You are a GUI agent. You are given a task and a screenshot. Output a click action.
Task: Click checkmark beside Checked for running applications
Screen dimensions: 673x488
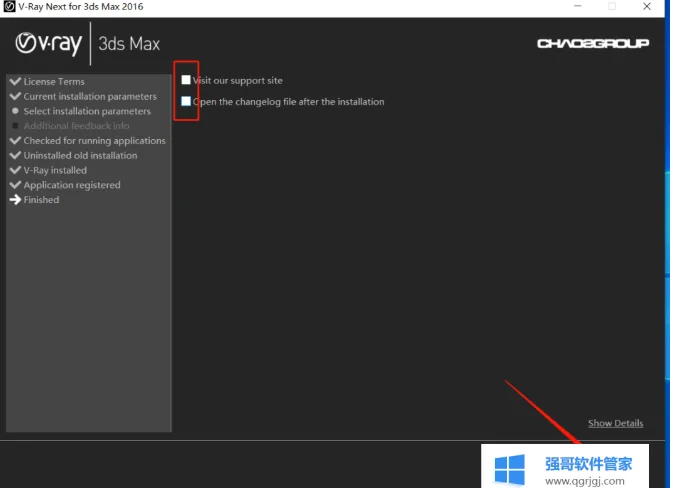(x=15, y=140)
